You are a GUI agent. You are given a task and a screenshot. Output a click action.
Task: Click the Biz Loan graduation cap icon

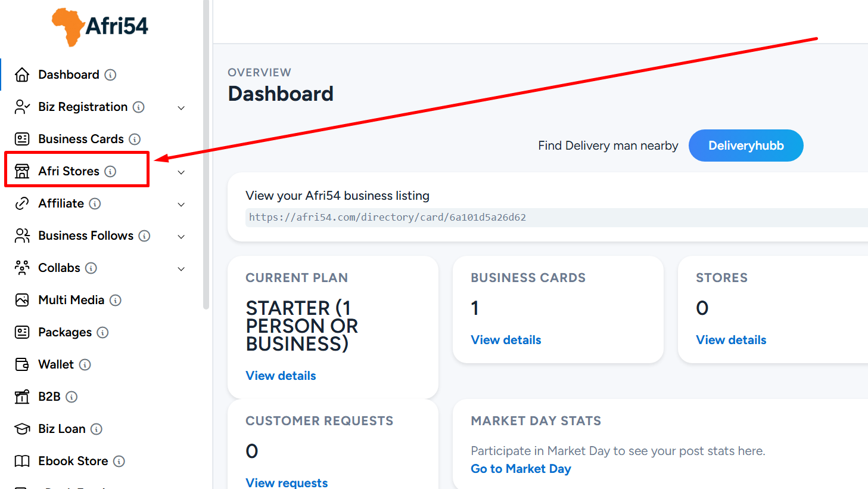tap(22, 429)
